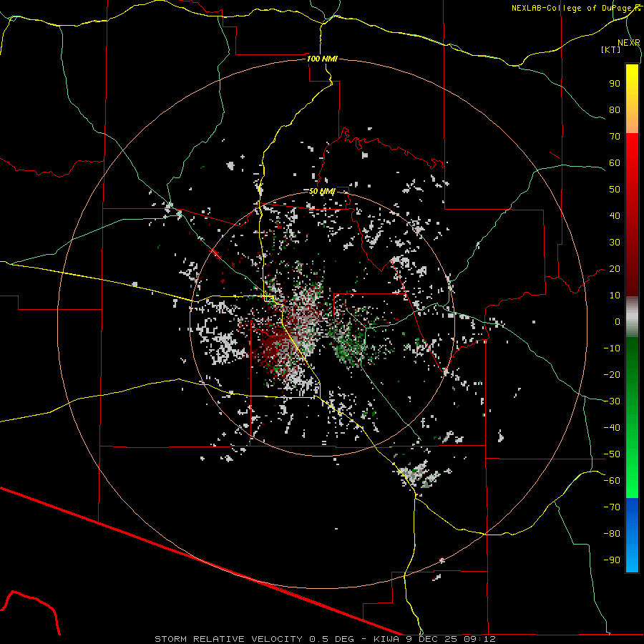The image size is (644, 644).
Task: Click the 100 NMI range ring label
Action: 322,59
